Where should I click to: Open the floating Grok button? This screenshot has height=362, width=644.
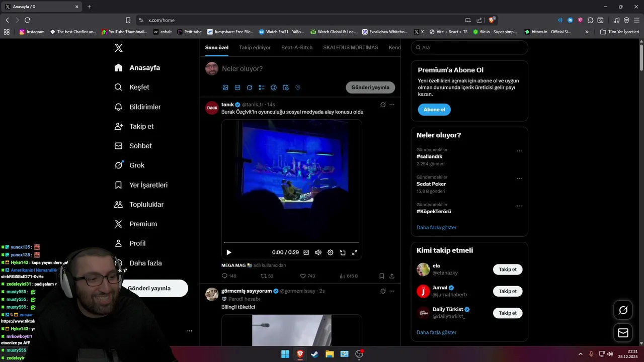[623, 310]
